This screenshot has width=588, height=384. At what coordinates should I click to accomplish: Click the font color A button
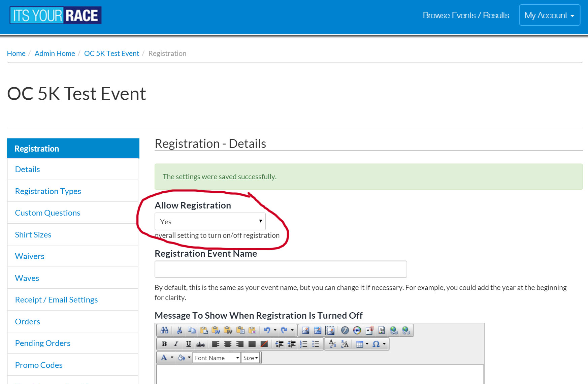164,358
